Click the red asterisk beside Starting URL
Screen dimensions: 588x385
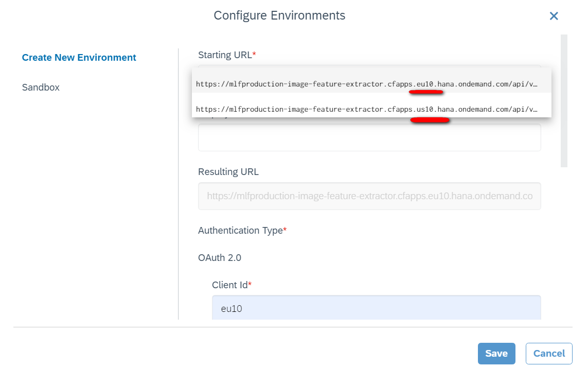254,54
